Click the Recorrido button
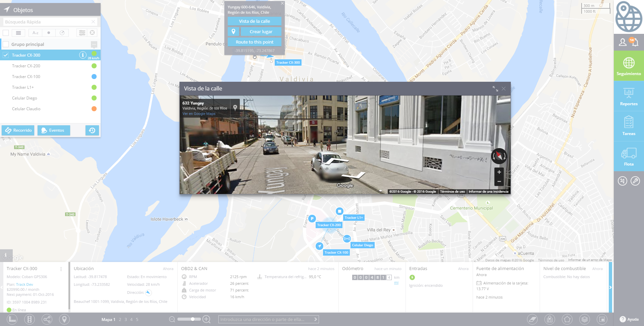 [x=18, y=130]
